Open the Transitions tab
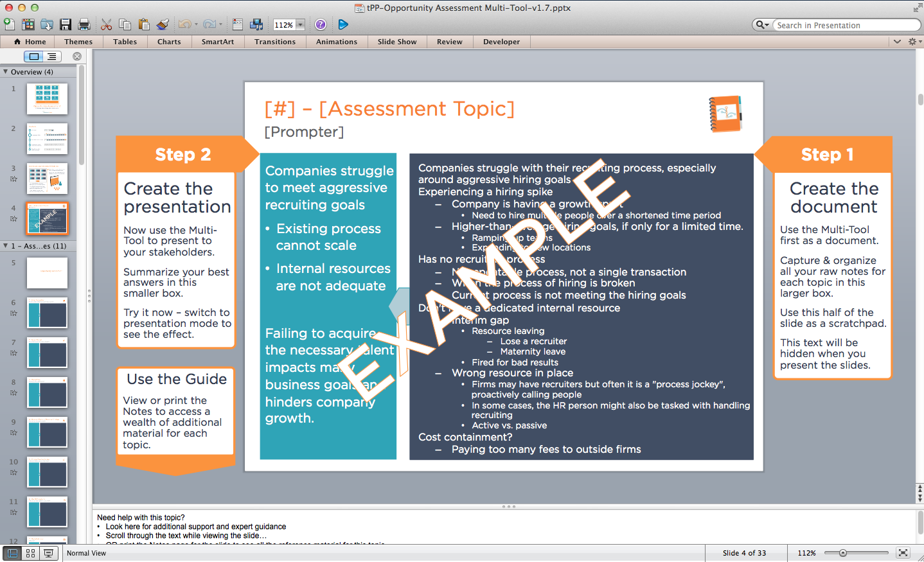This screenshot has height=562, width=924. coord(275,42)
